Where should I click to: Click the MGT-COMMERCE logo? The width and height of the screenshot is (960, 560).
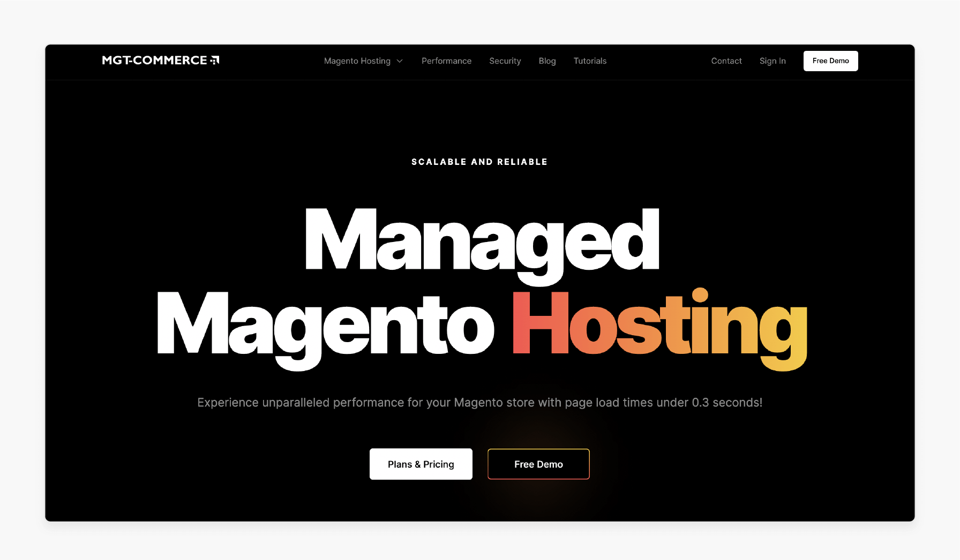click(x=161, y=60)
